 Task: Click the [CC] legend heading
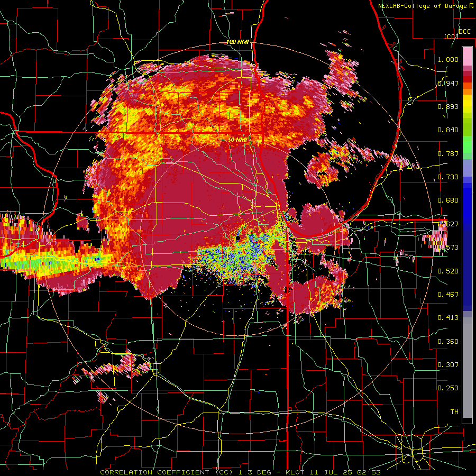[x=451, y=36]
